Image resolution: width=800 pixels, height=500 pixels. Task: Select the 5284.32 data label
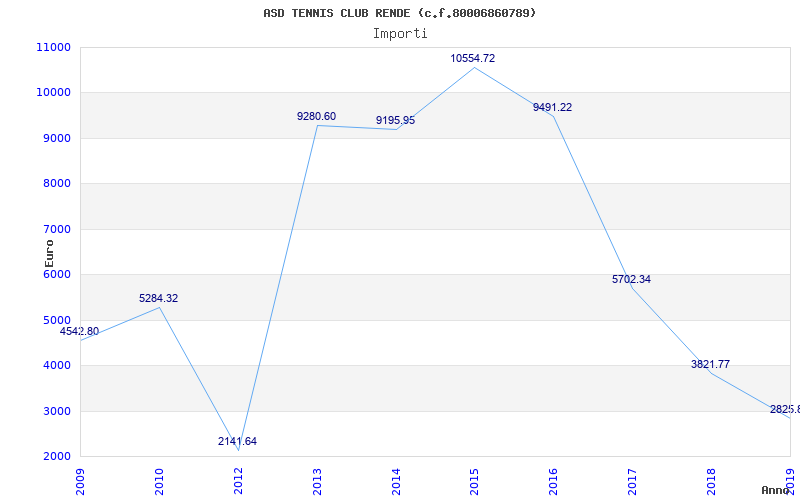click(159, 298)
